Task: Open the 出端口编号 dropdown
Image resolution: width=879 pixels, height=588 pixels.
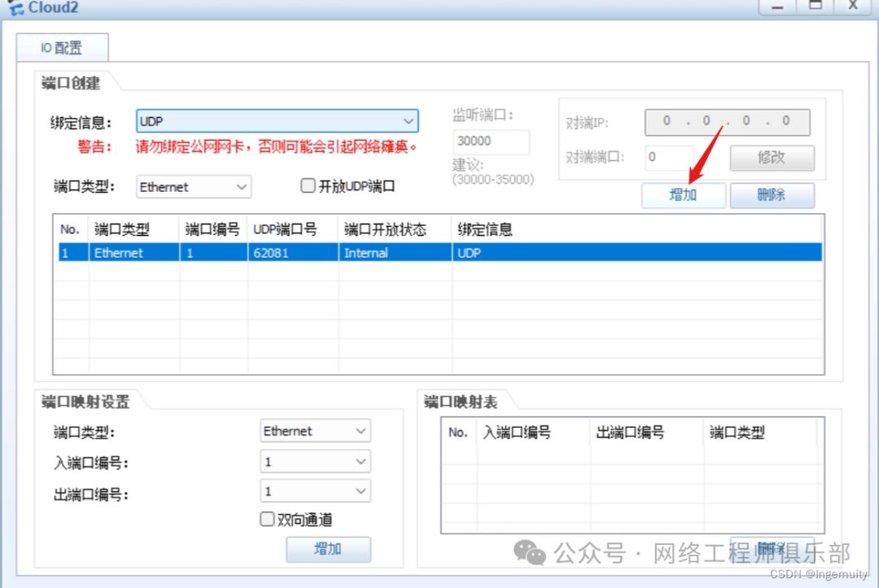Action: pos(315,491)
